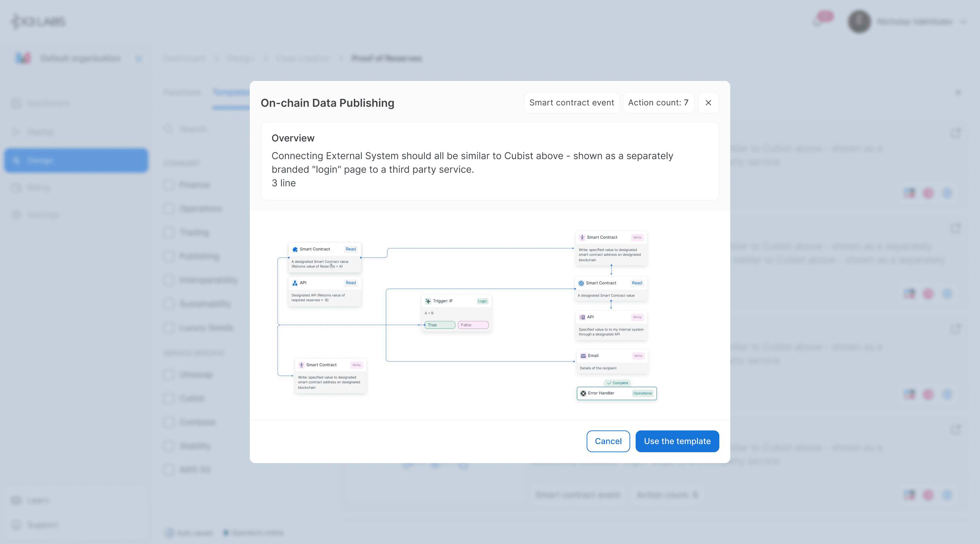Click the Reserves = A Smart Contract node icon
The width and height of the screenshot is (980, 544).
(295, 249)
